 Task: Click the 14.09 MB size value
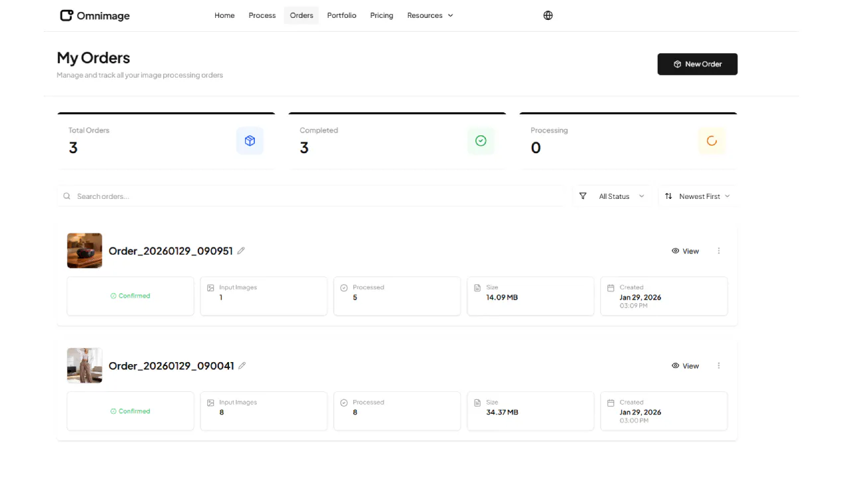[502, 297]
